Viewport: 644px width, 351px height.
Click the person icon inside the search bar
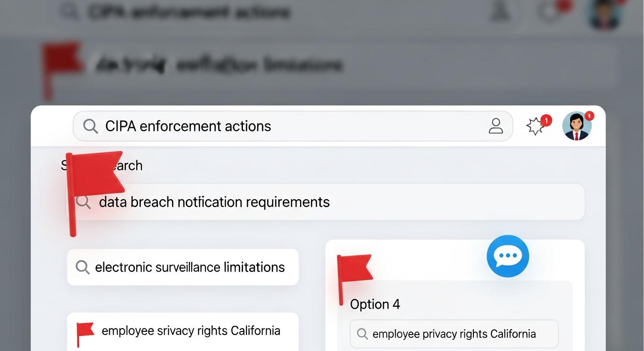pyautogui.click(x=495, y=126)
